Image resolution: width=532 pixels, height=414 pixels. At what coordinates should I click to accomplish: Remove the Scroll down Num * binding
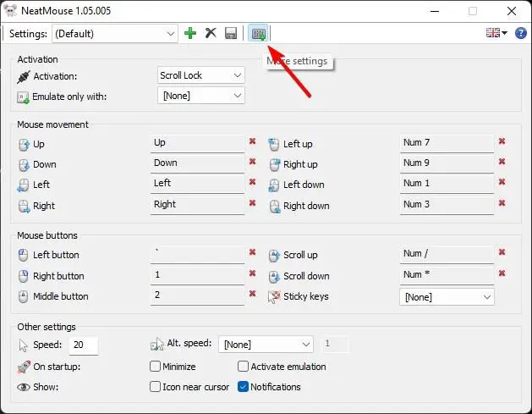click(502, 273)
